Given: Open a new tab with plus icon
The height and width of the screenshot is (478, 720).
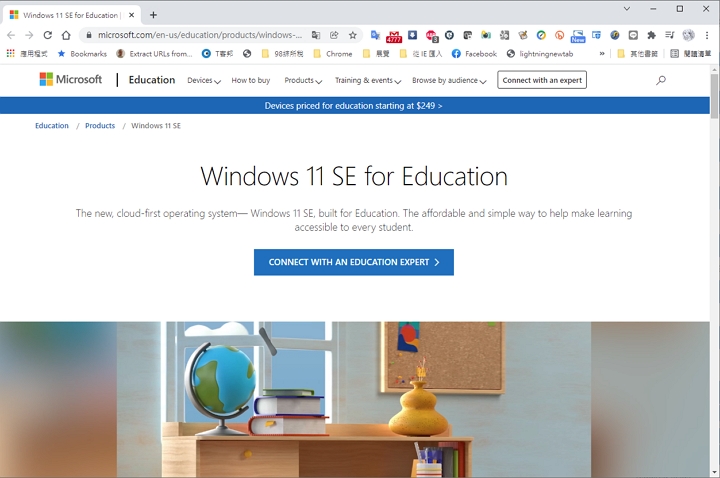Looking at the screenshot, I should tap(153, 15).
